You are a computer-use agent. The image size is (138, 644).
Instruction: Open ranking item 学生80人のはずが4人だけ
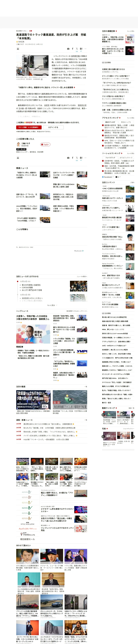click(x=119, y=131)
